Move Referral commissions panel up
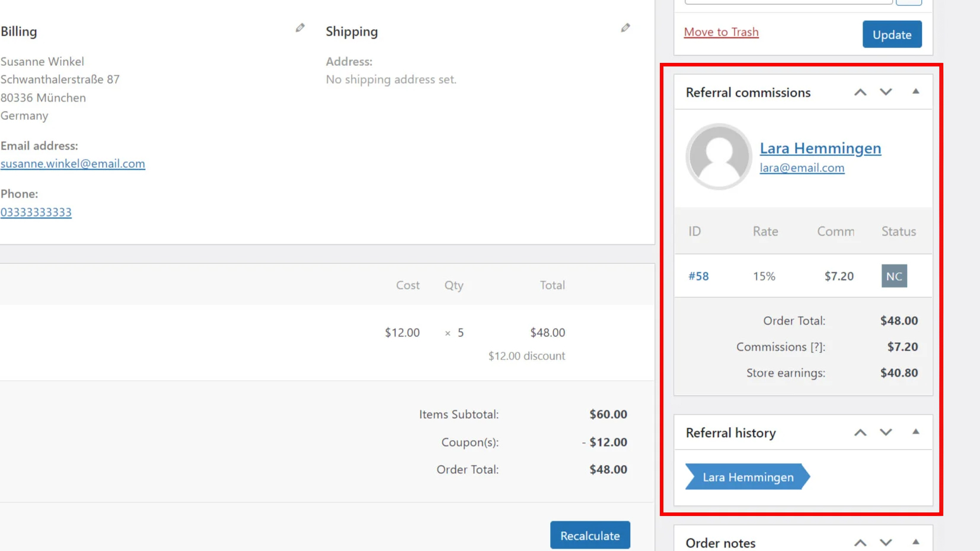Image resolution: width=980 pixels, height=551 pixels. point(860,93)
